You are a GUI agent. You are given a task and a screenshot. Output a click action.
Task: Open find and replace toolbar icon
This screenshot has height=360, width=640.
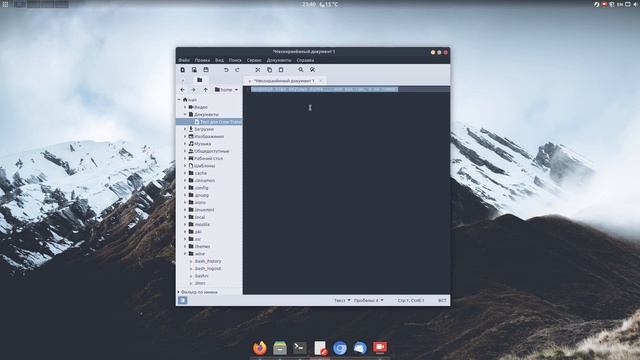tap(312, 70)
